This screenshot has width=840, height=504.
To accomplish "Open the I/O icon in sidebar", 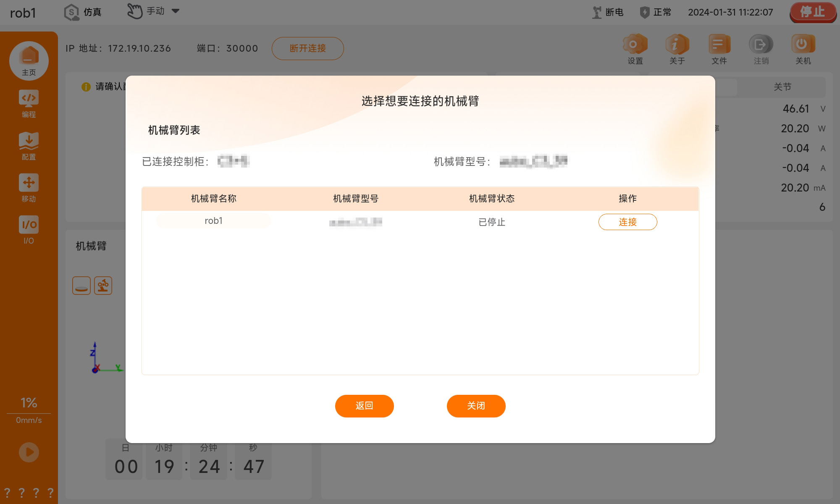I will click(29, 229).
